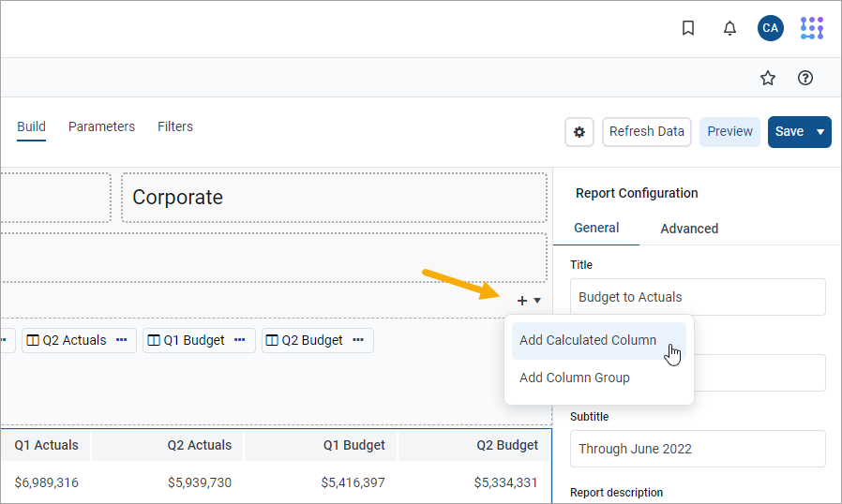Switch to the Parameters tab
The width and height of the screenshot is (842, 504).
pyautogui.click(x=101, y=126)
